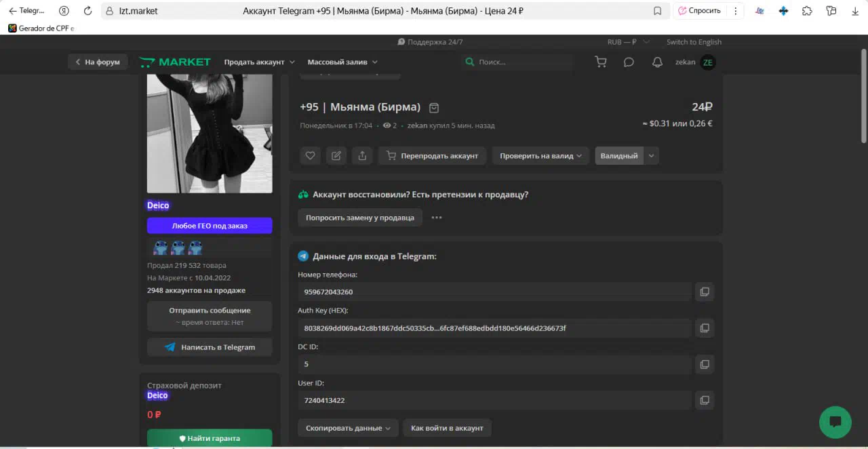Open seller Deico profile name under photo

click(158, 206)
